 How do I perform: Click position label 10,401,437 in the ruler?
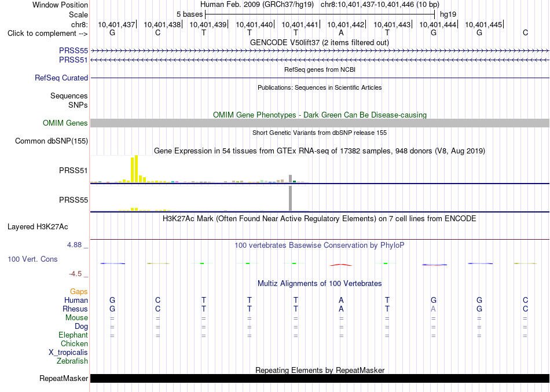(116, 24)
